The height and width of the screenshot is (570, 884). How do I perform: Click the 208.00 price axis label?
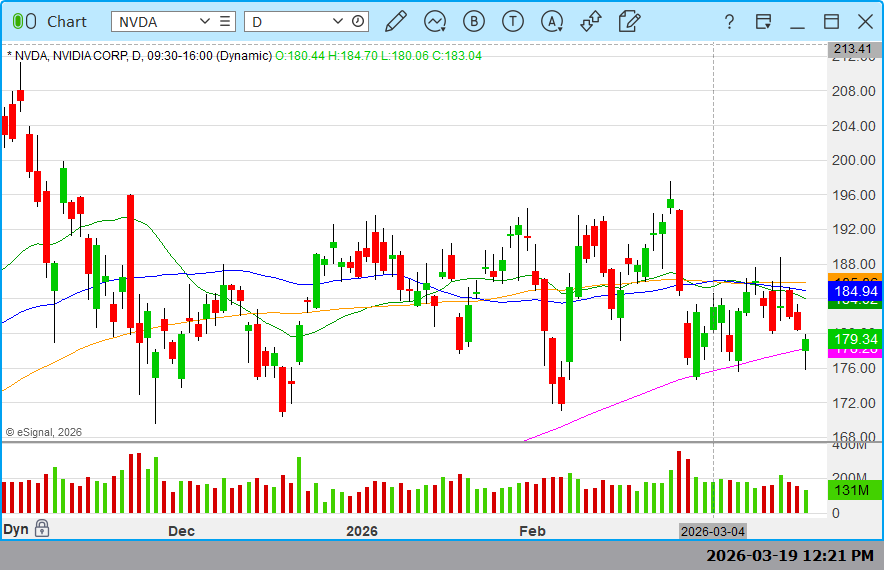pyautogui.click(x=854, y=91)
